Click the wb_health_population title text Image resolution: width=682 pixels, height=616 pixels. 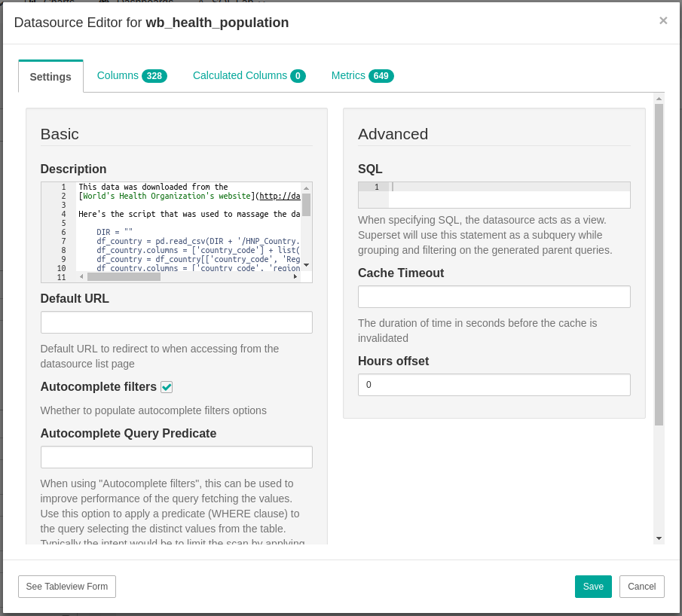pyautogui.click(x=217, y=23)
